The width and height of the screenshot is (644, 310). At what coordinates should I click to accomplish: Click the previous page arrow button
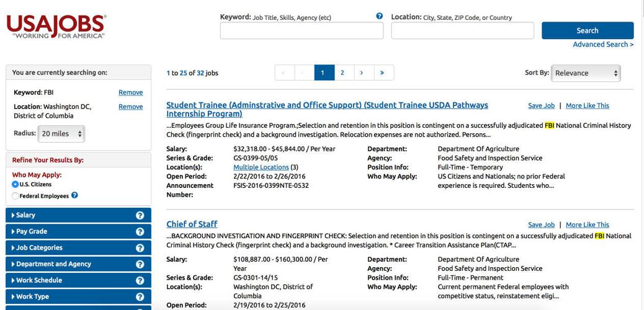(x=302, y=73)
